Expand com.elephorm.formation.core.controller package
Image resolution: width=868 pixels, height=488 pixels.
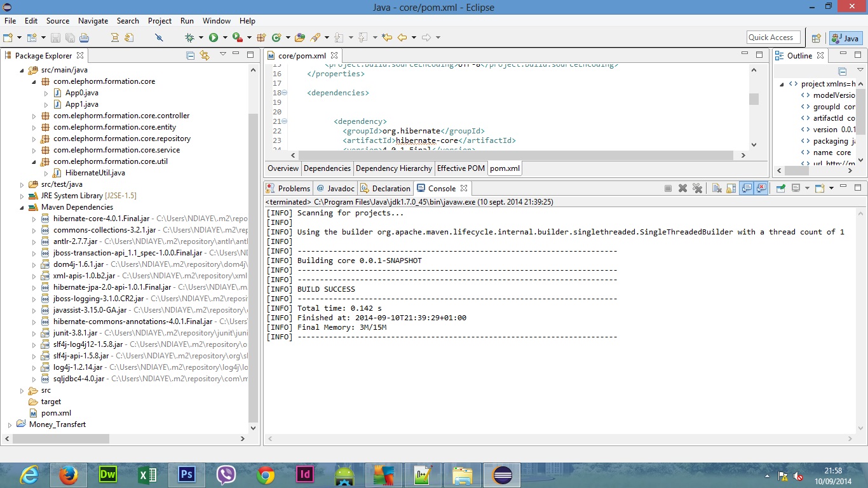click(x=34, y=116)
